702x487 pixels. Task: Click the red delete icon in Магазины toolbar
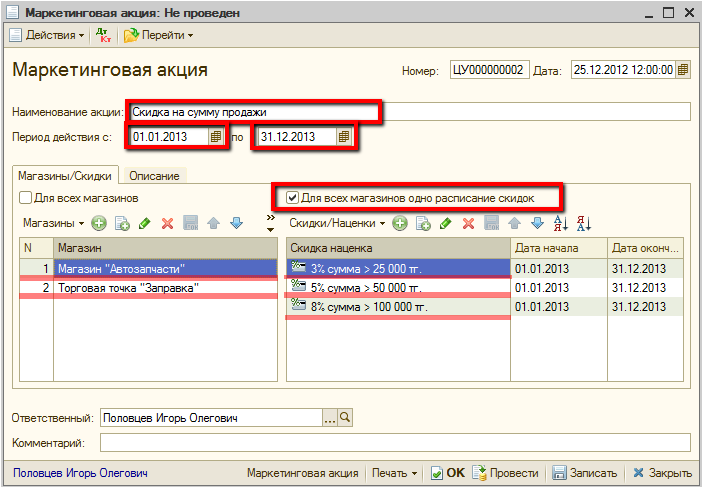pos(167,223)
